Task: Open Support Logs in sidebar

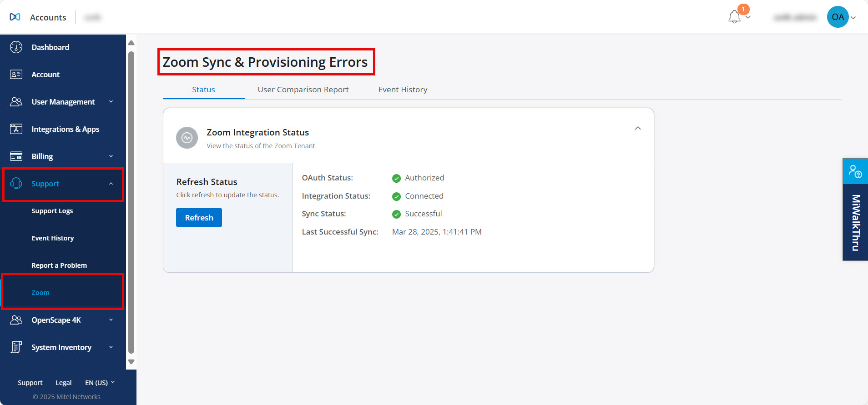Action: click(52, 211)
